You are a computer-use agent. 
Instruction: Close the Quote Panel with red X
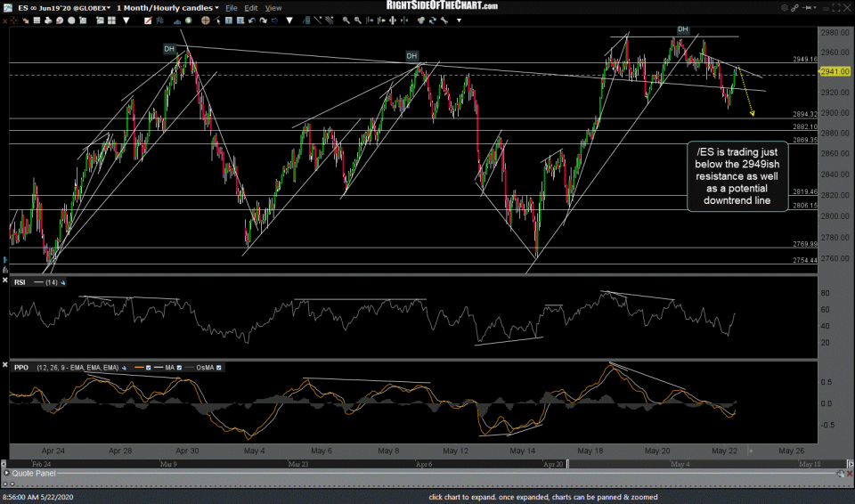point(849,474)
